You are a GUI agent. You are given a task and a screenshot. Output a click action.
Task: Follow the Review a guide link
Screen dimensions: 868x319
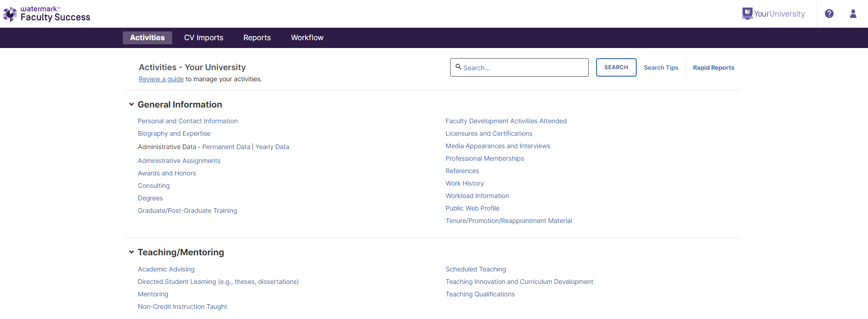(x=161, y=79)
